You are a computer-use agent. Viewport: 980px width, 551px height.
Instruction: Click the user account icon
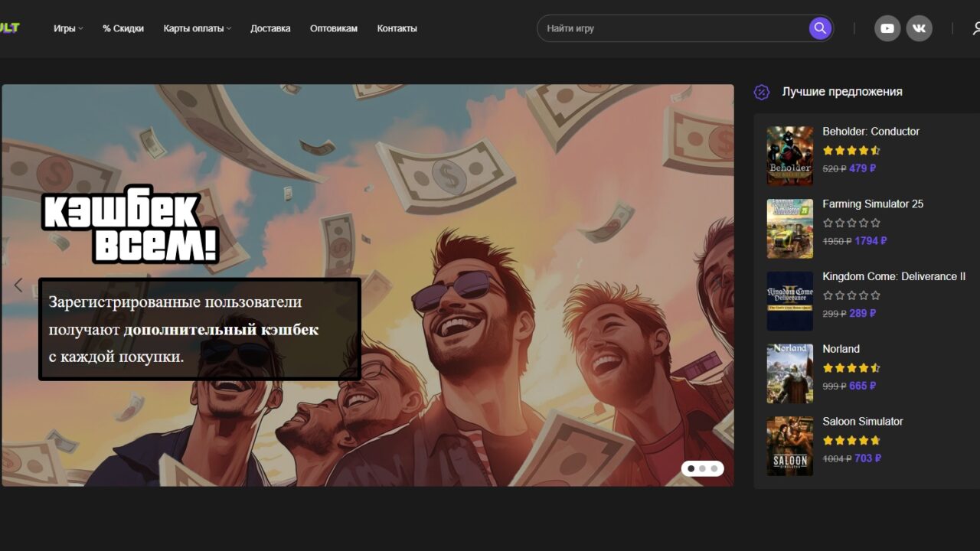pos(975,28)
